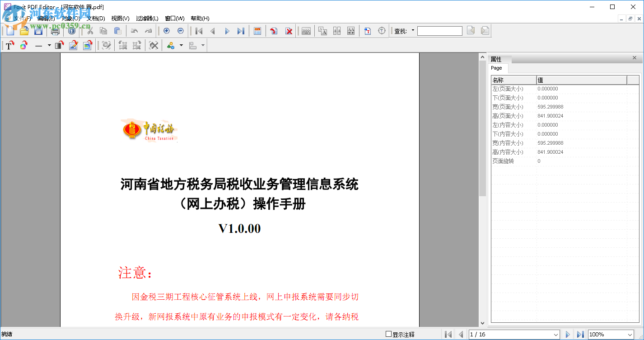
Task: Open the Rotate/Color tool next to text tool
Action: pos(23,45)
